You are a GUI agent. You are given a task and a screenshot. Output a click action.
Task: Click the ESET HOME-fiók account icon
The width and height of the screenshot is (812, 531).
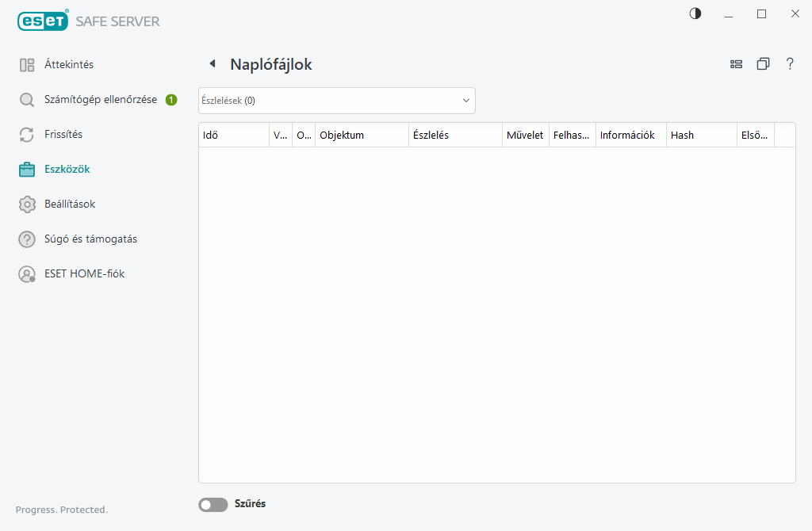pyautogui.click(x=27, y=274)
